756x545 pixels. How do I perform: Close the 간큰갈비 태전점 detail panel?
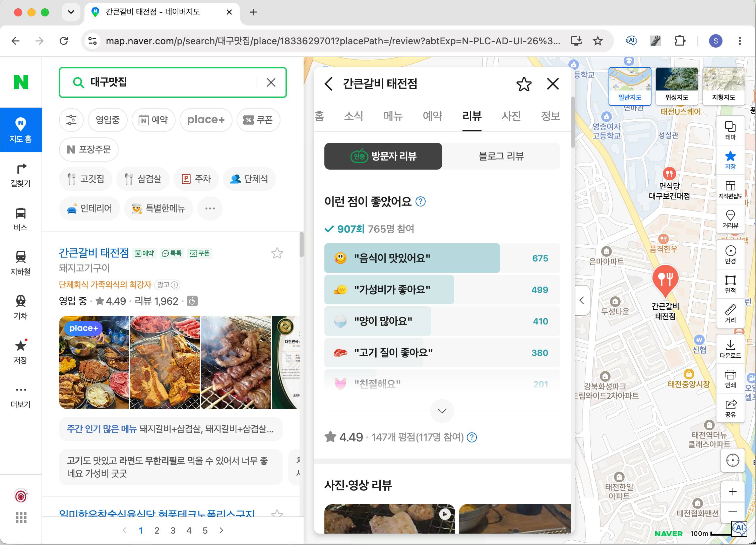point(553,84)
